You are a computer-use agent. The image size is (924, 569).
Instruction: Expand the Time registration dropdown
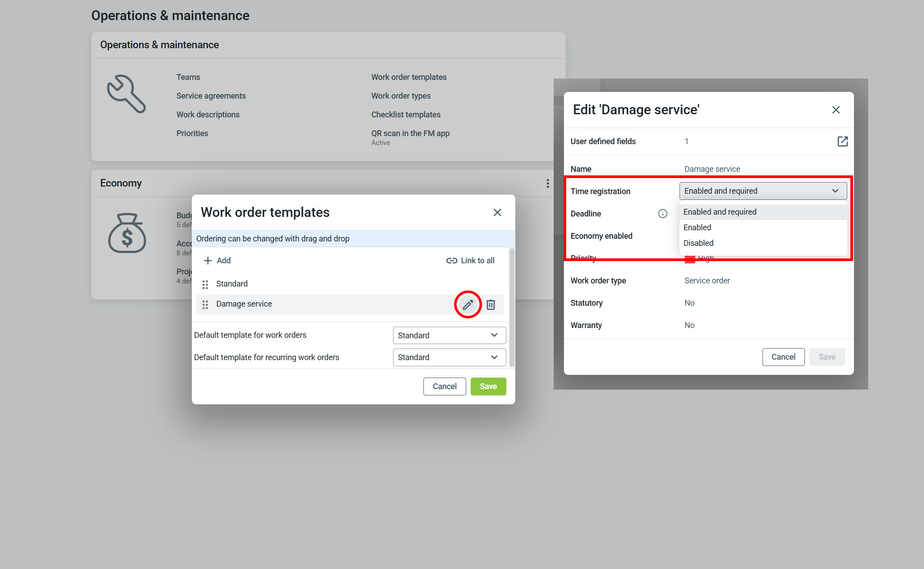point(763,191)
